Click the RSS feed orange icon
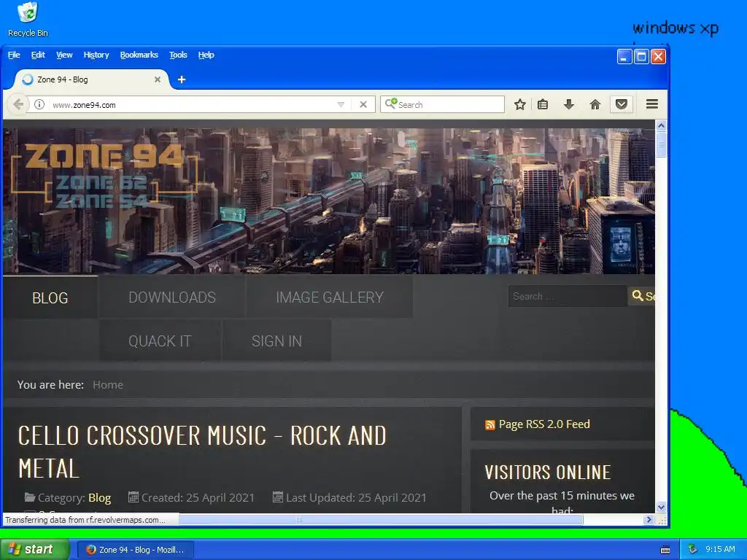Screen dimensions: 747x560 point(489,425)
